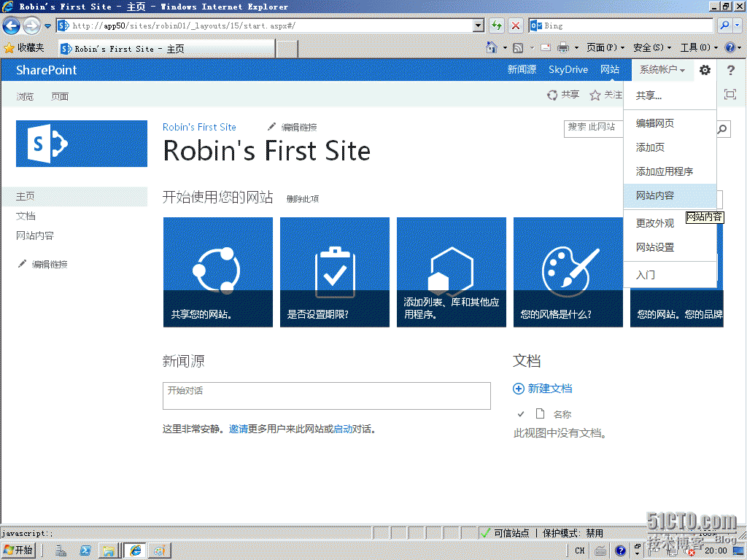Click the document type column icon
This screenshot has width=747, height=560.
tap(540, 413)
